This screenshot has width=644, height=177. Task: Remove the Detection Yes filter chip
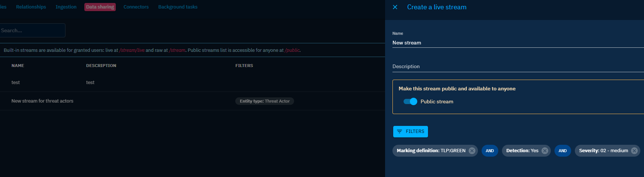tap(545, 151)
